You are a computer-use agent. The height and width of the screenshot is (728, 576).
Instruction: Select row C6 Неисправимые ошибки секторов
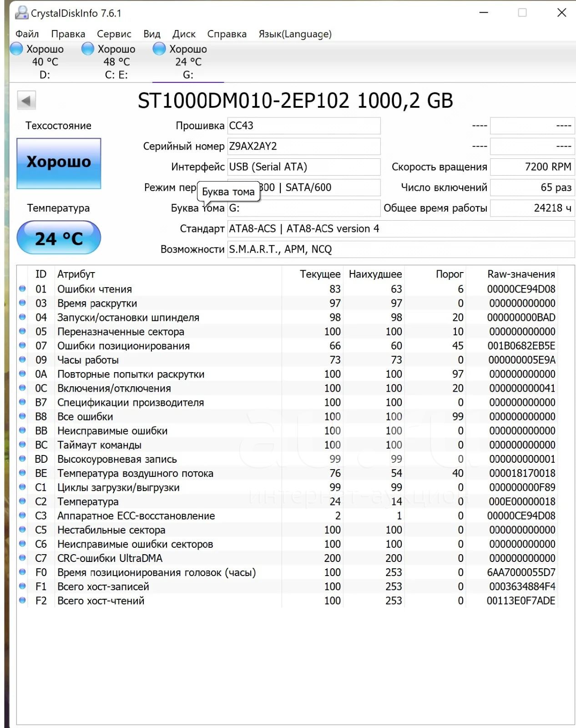click(x=287, y=544)
